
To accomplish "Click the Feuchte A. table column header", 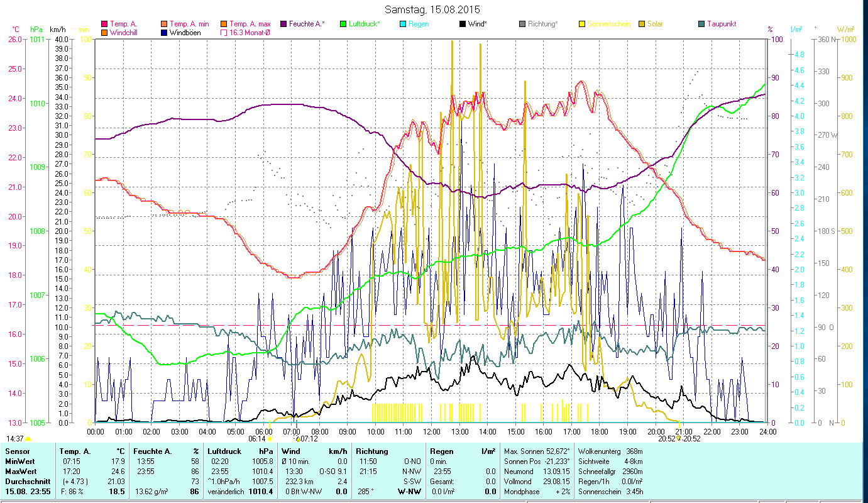I will click(153, 451).
